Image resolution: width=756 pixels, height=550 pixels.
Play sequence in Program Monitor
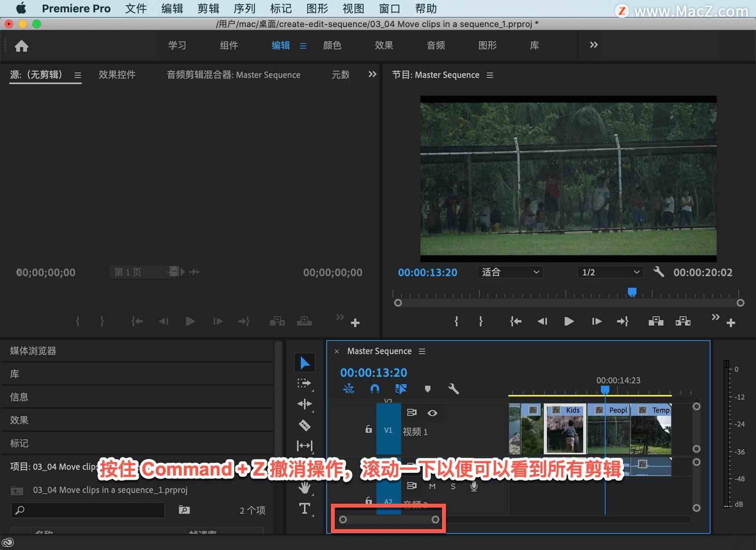568,321
